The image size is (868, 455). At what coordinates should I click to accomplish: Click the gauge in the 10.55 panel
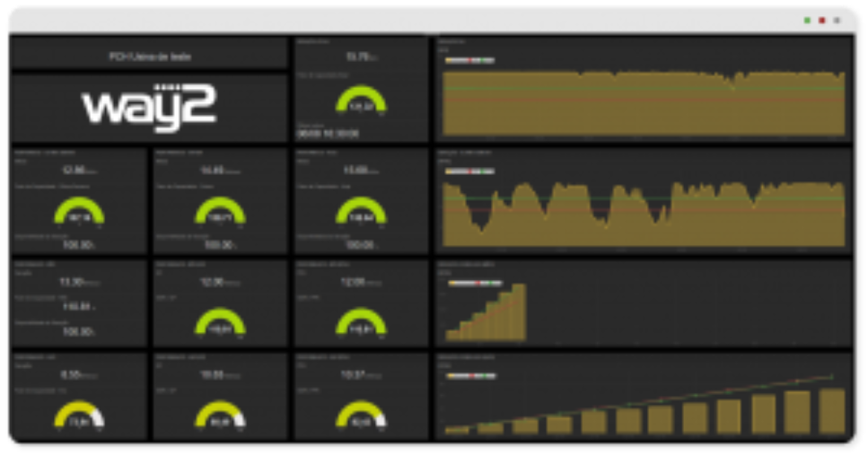pos(220,416)
